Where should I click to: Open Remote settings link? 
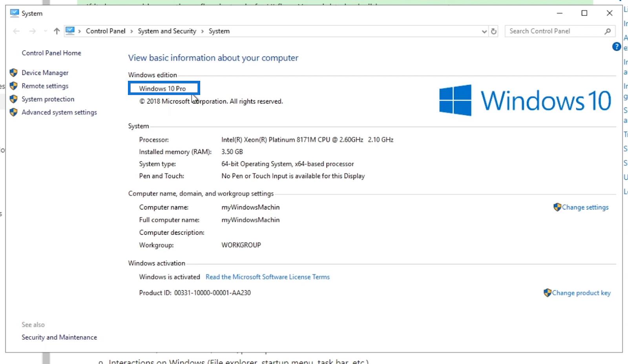coord(45,86)
